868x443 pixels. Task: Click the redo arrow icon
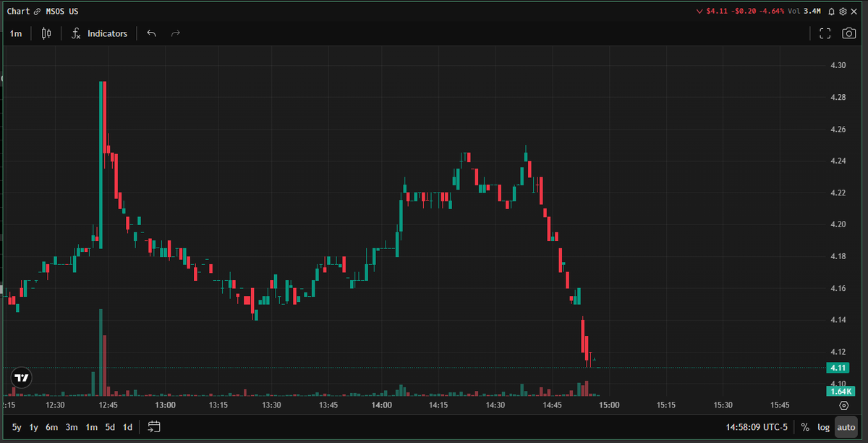(175, 33)
